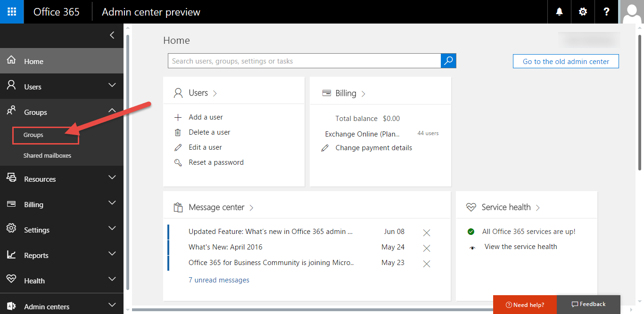
Task: Click the Add a user link
Action: [x=206, y=117]
